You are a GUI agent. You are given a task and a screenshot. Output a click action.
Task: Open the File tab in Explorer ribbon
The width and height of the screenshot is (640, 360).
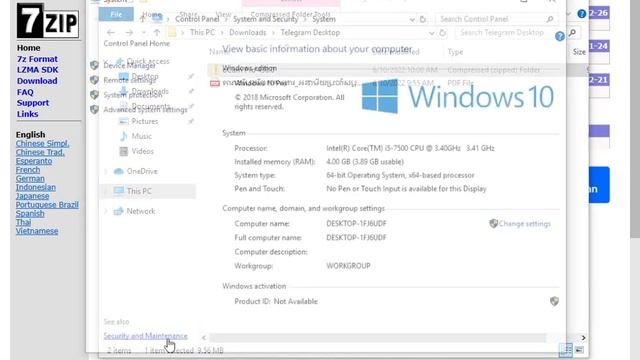point(116,14)
